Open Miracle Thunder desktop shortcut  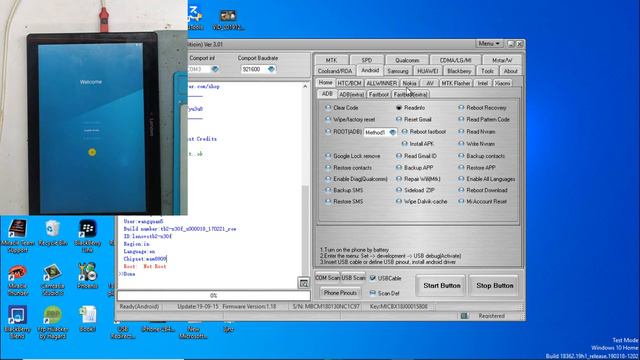click(17, 280)
